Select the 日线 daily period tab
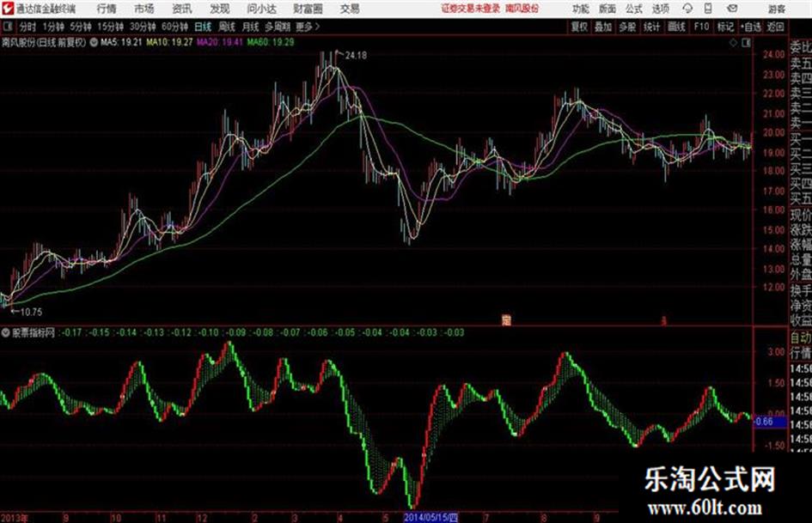 (203, 27)
